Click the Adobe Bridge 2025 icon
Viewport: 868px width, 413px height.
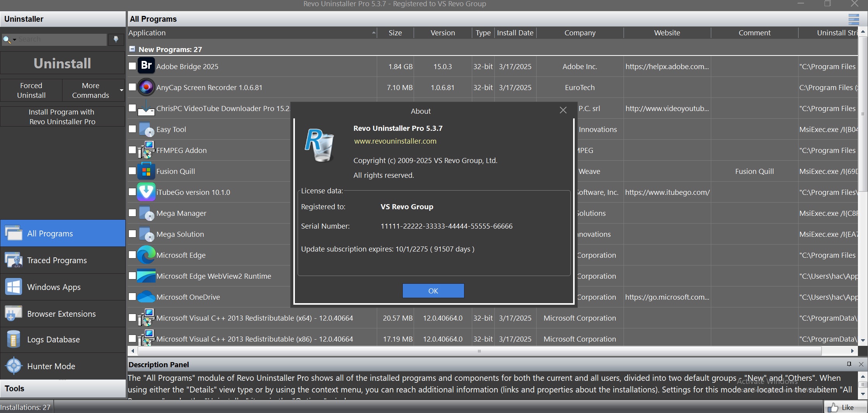pyautogui.click(x=146, y=66)
